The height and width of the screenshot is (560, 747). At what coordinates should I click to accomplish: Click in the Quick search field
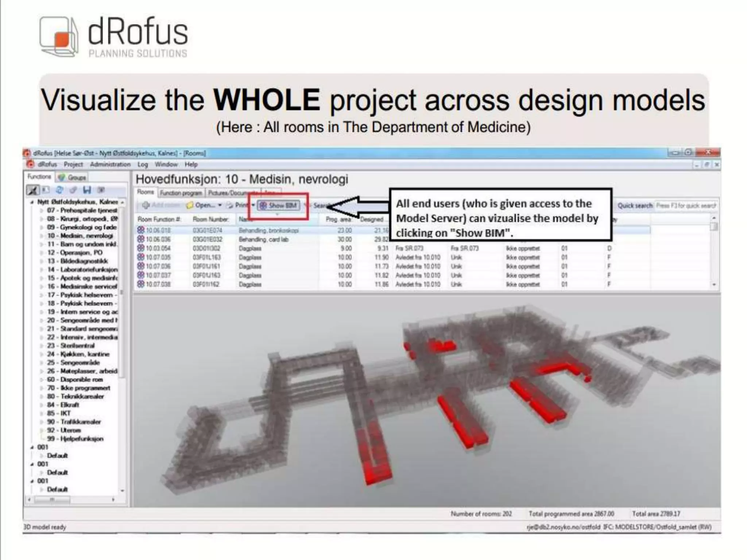click(x=686, y=206)
